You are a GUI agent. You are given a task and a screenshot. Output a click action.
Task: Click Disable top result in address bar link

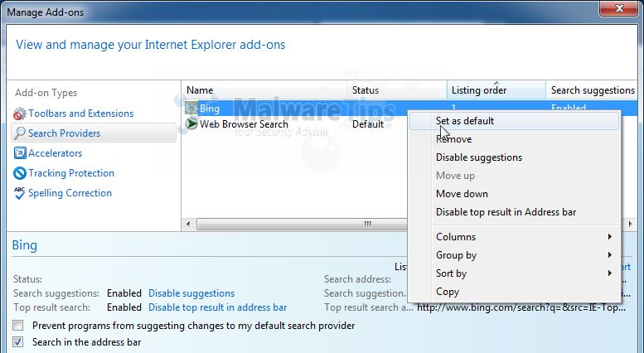pos(218,307)
